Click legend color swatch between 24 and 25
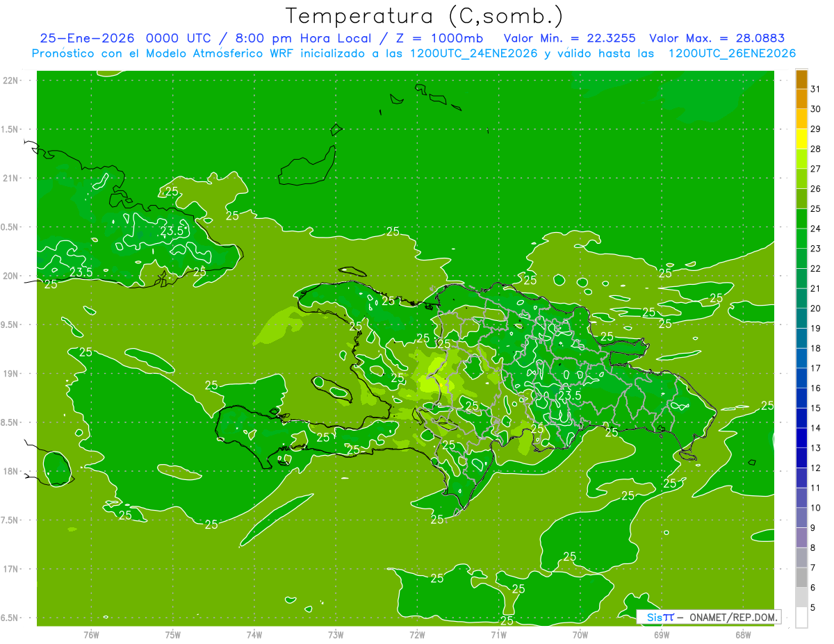This screenshot has height=644, width=834. click(x=801, y=219)
